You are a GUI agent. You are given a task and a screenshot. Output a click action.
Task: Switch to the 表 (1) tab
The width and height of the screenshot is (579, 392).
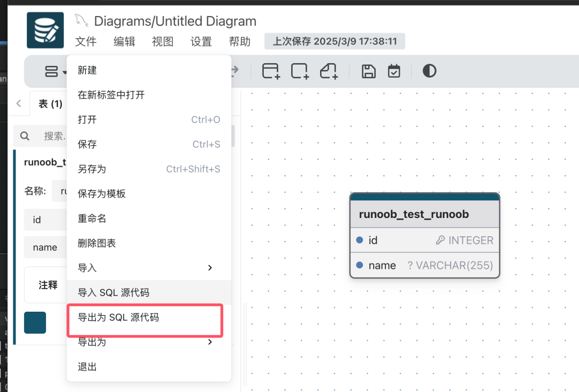tap(50, 104)
